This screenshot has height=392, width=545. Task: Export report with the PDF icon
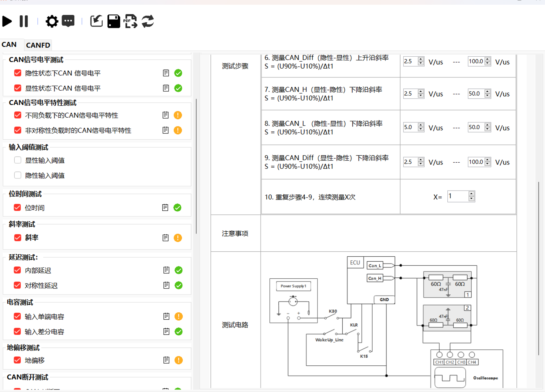pos(130,21)
